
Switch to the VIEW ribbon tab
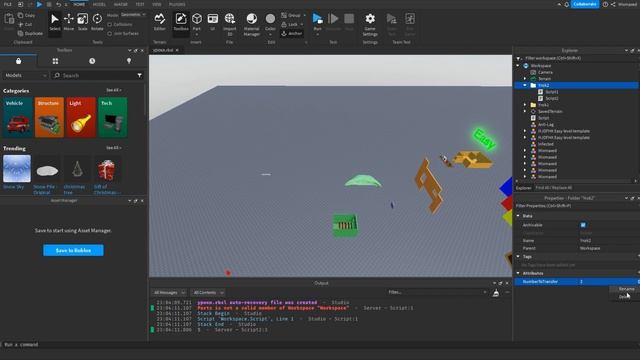pyautogui.click(x=156, y=4)
